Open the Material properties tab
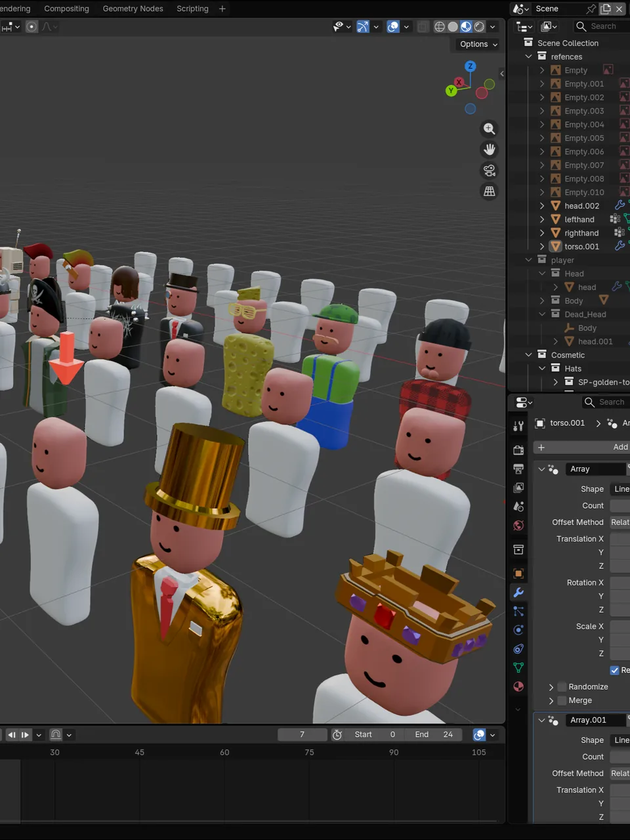 click(x=518, y=686)
